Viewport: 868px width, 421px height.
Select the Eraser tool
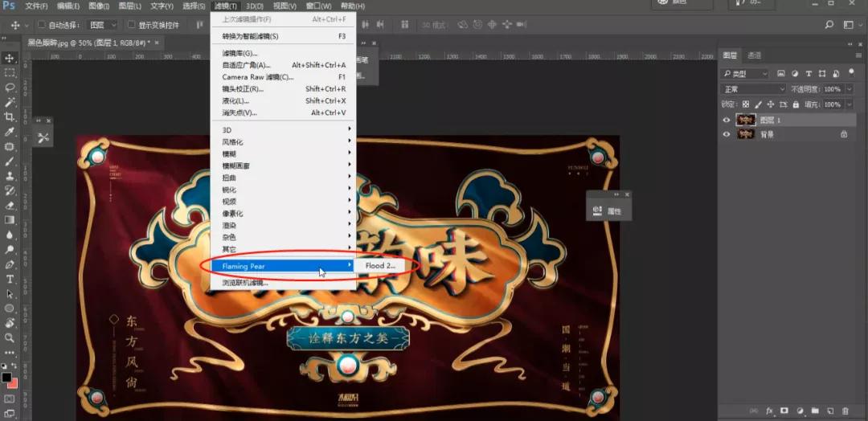(10, 205)
